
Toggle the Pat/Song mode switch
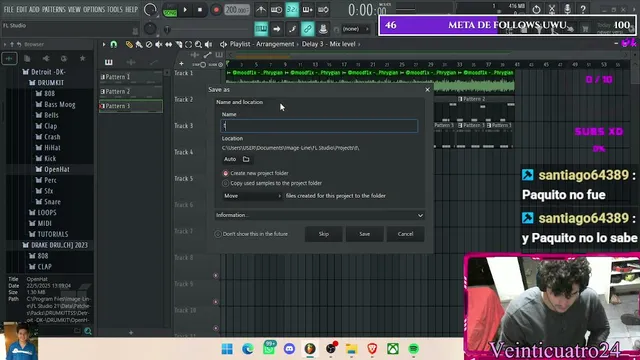point(170,10)
